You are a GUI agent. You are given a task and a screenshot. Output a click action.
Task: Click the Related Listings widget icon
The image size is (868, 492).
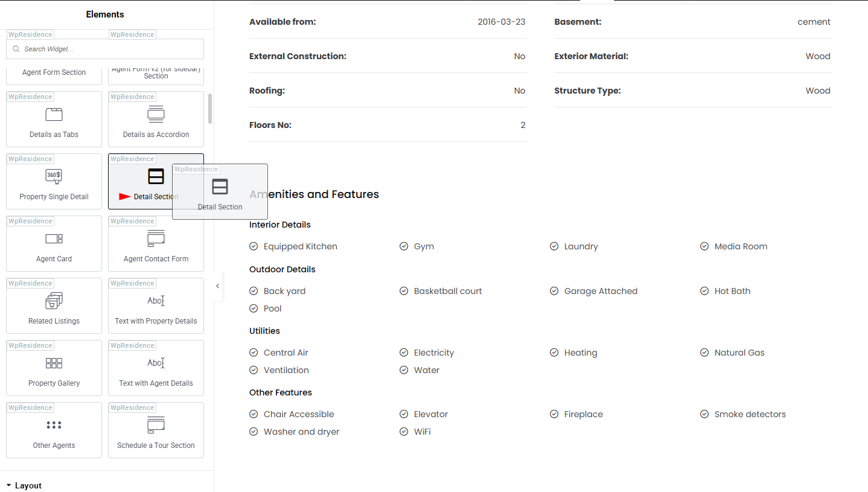click(x=54, y=301)
